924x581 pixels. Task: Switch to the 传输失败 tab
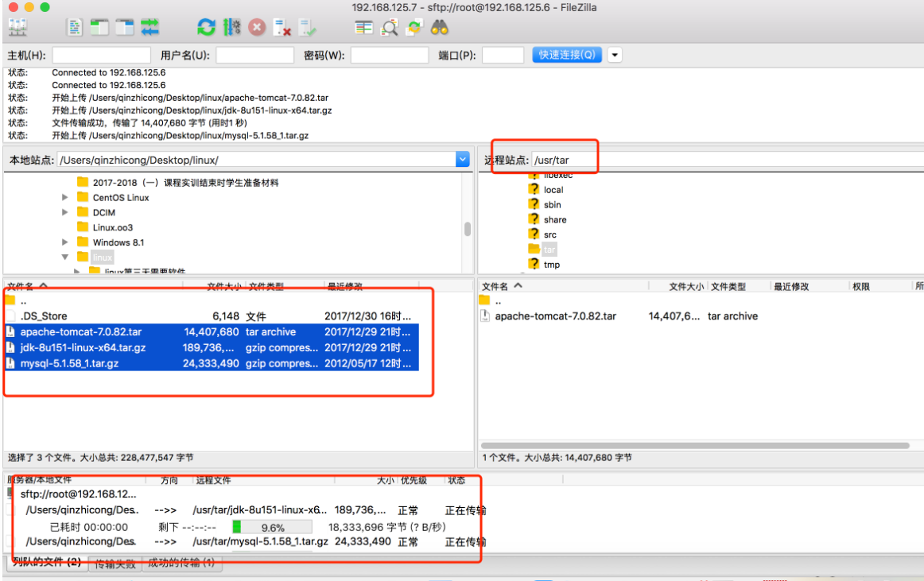coord(115,564)
